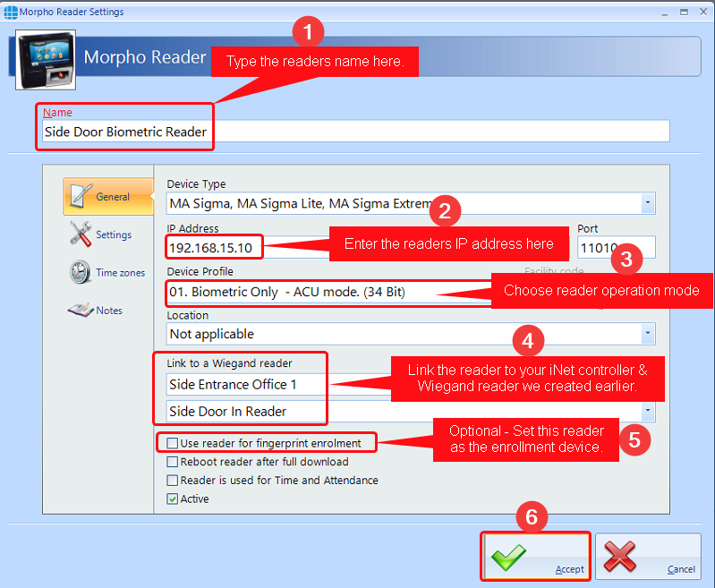Click the General pencil-and-paper icon

click(x=81, y=197)
